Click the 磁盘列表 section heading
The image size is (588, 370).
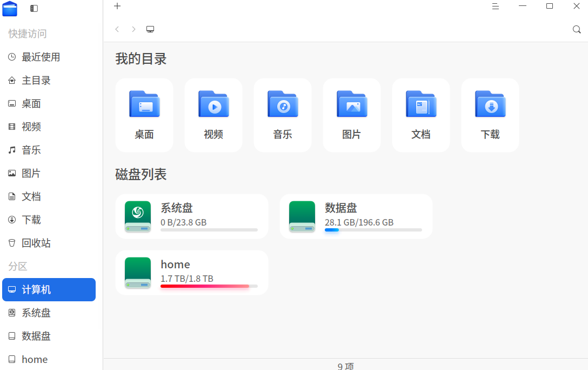141,175
